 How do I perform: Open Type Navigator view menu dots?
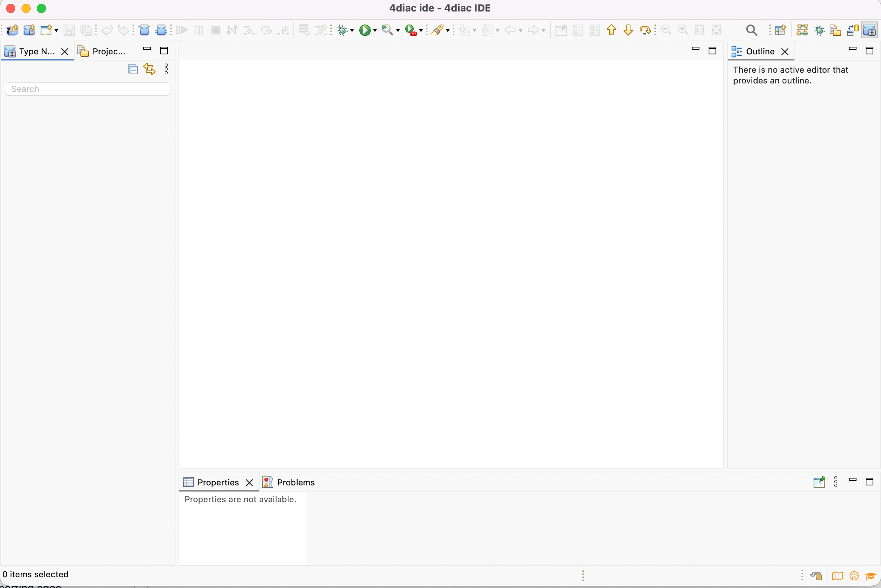tap(166, 69)
